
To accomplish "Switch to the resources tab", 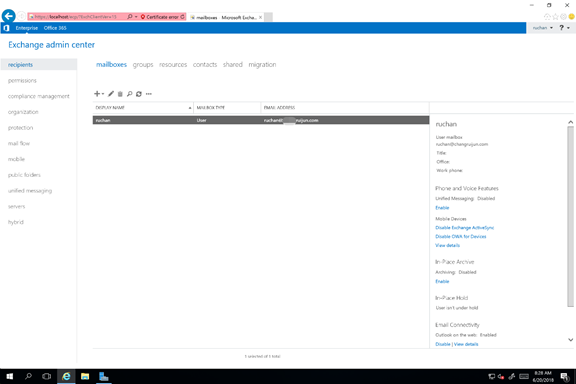I will click(173, 65).
